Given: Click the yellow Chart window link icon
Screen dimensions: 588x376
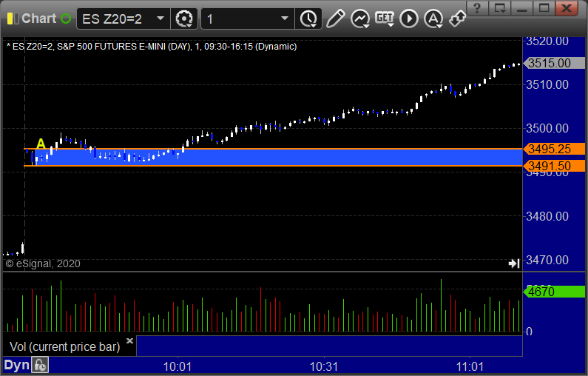Looking at the screenshot, I should [x=13, y=19].
